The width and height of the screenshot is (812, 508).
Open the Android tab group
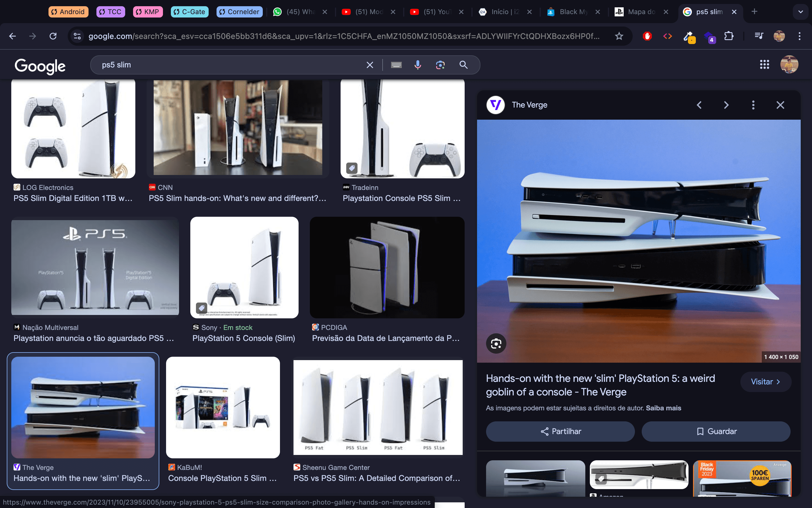[69, 12]
